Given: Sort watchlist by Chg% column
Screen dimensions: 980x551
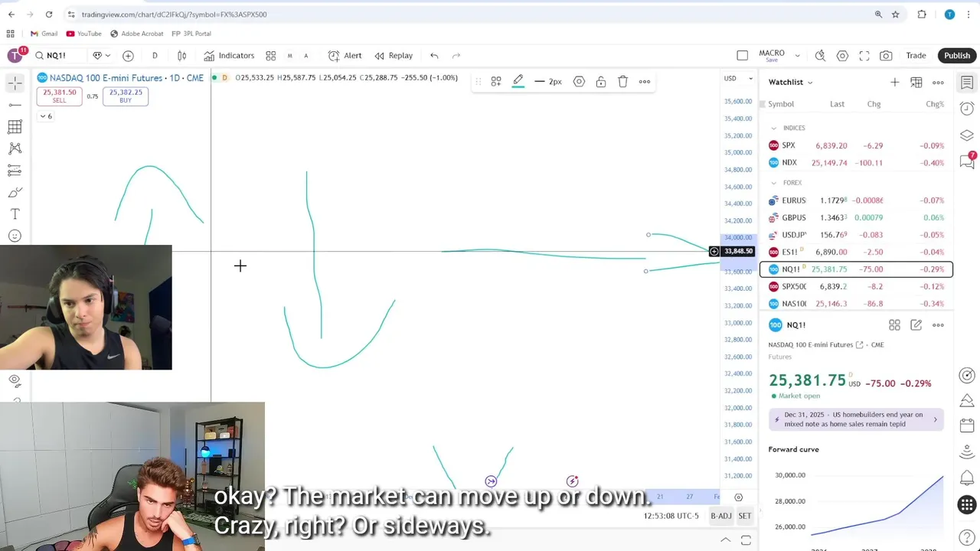Looking at the screenshot, I should click(x=934, y=104).
